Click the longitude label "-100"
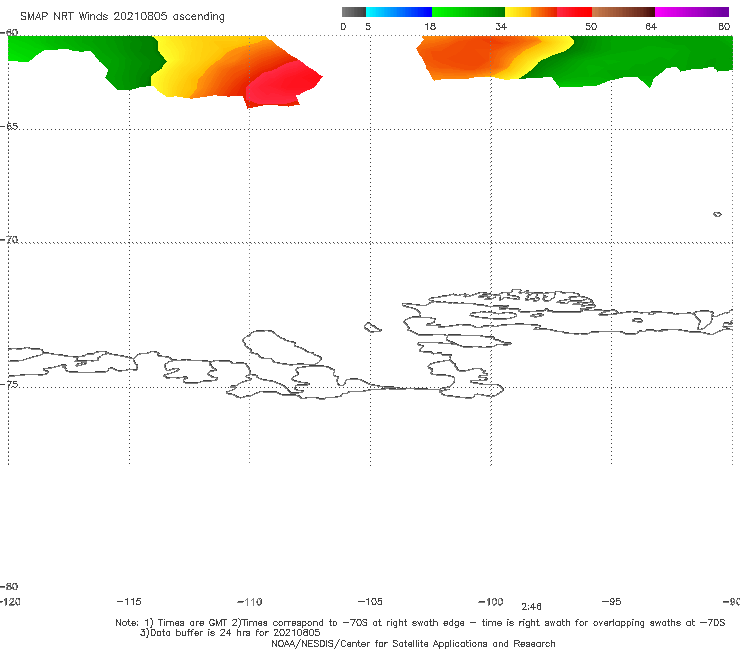This screenshot has width=740, height=650. [491, 602]
